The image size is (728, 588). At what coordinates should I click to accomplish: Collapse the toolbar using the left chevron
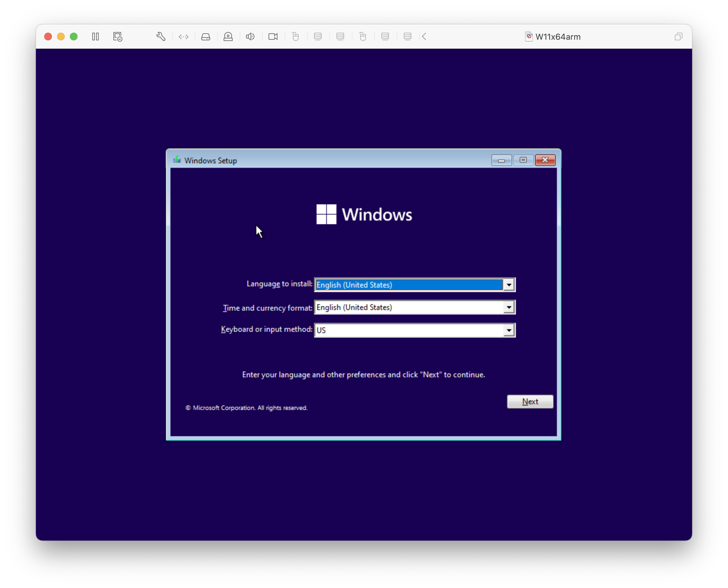[x=424, y=37]
